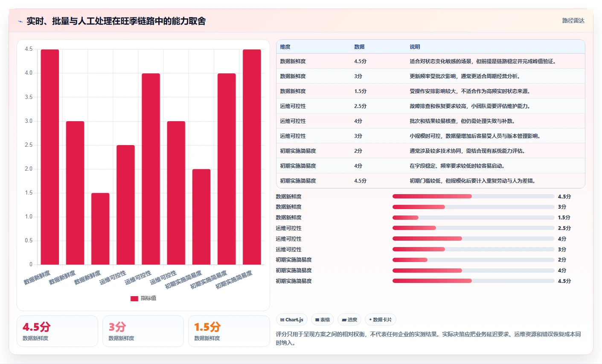The image size is (602, 364).
Task: Click the 数据卡片 tag pill
Action: coord(380,320)
